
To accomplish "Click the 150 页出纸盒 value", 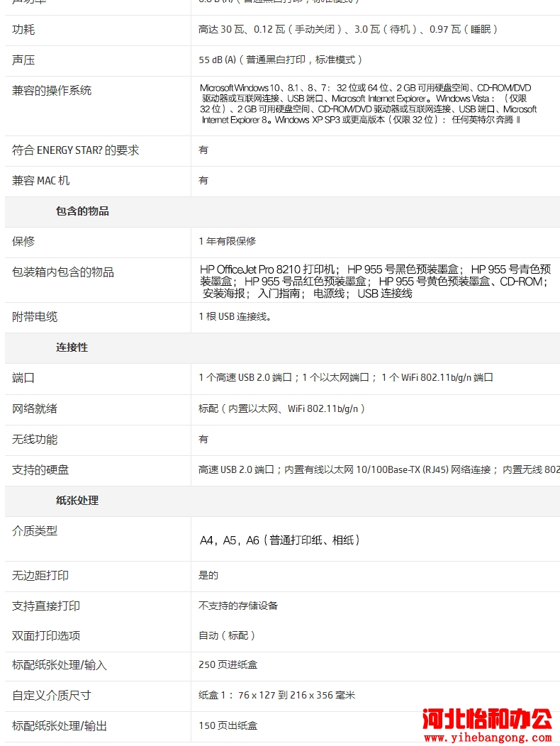I will click(x=228, y=726).
